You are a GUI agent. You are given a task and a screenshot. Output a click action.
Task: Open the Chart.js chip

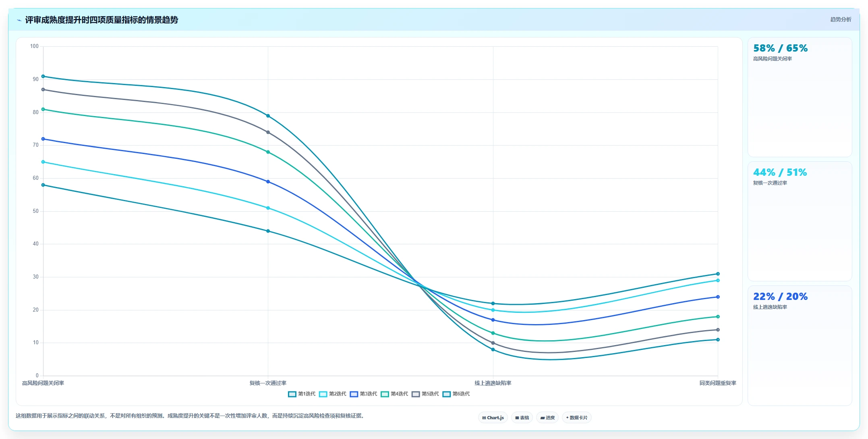pos(493,418)
